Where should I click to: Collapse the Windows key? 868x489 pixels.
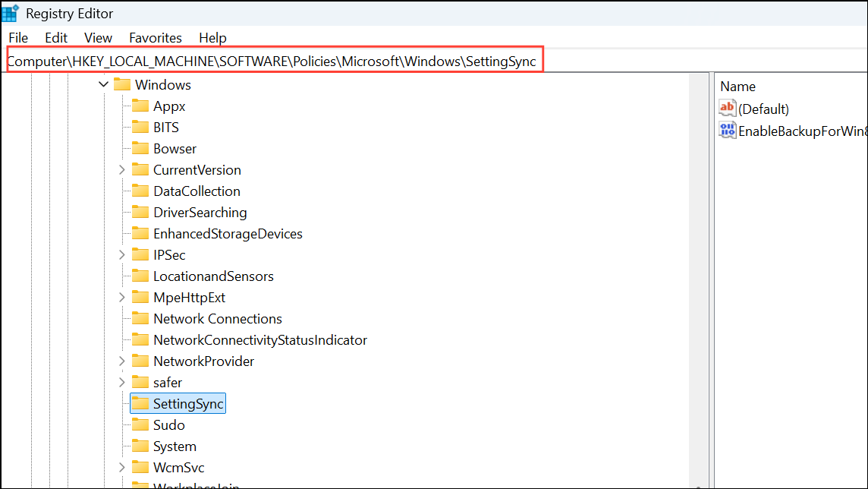click(x=103, y=85)
